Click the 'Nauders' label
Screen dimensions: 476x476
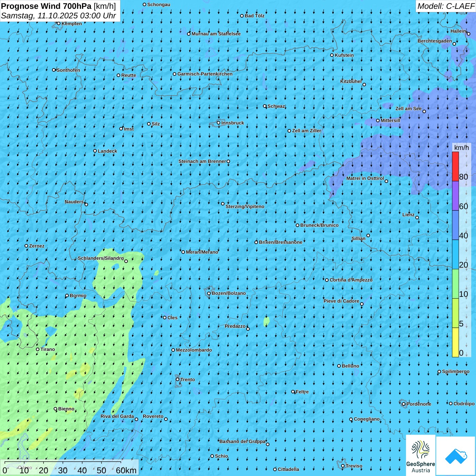[74, 202]
